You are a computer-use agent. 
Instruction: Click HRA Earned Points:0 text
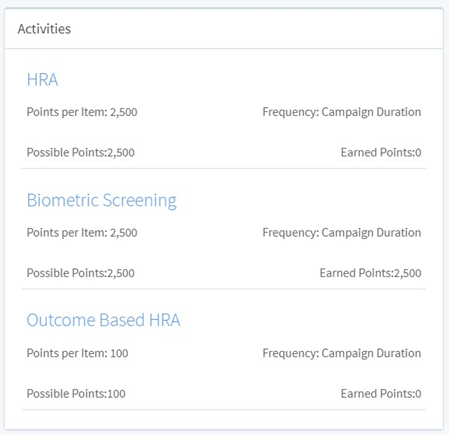[x=381, y=153]
